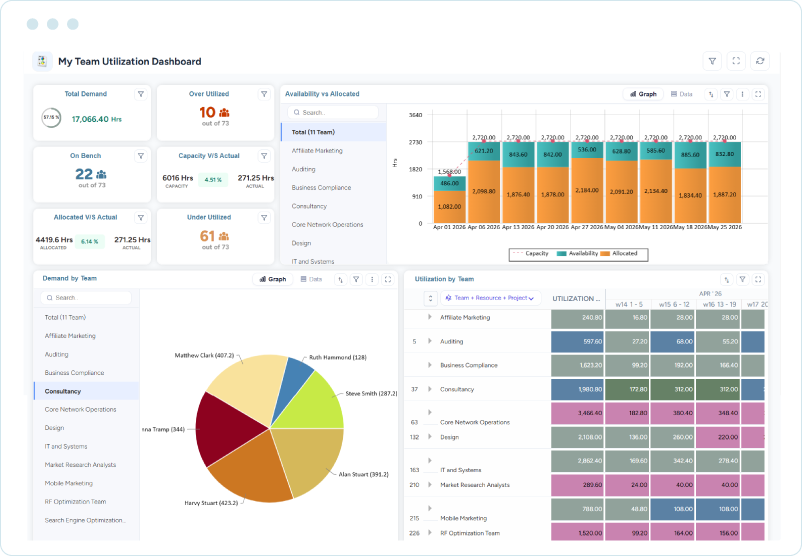Screen dimensions: 802x556
Task: Click the w15 6 - 12 week column header
Action: tap(674, 304)
